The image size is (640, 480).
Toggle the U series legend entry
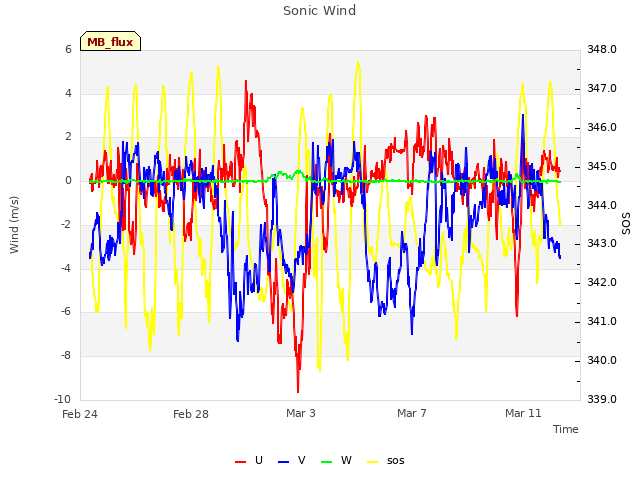pyautogui.click(x=249, y=461)
